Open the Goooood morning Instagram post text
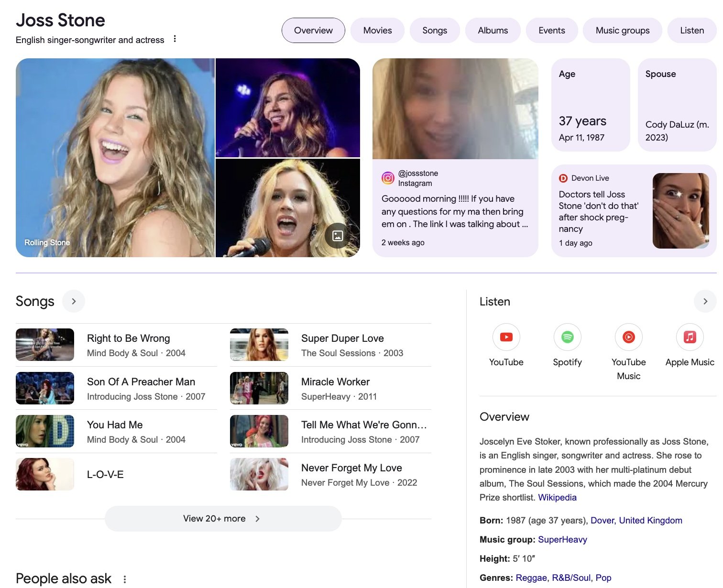This screenshot has width=723, height=588. (455, 211)
